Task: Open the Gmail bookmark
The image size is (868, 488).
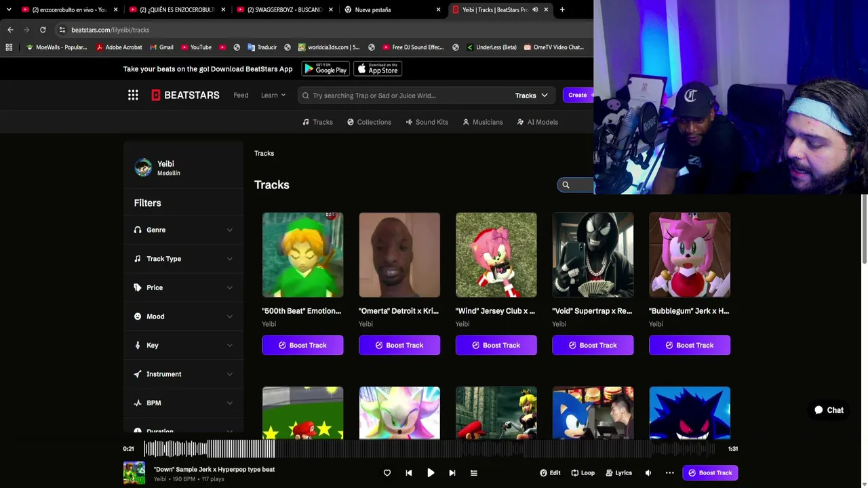Action: click(161, 47)
